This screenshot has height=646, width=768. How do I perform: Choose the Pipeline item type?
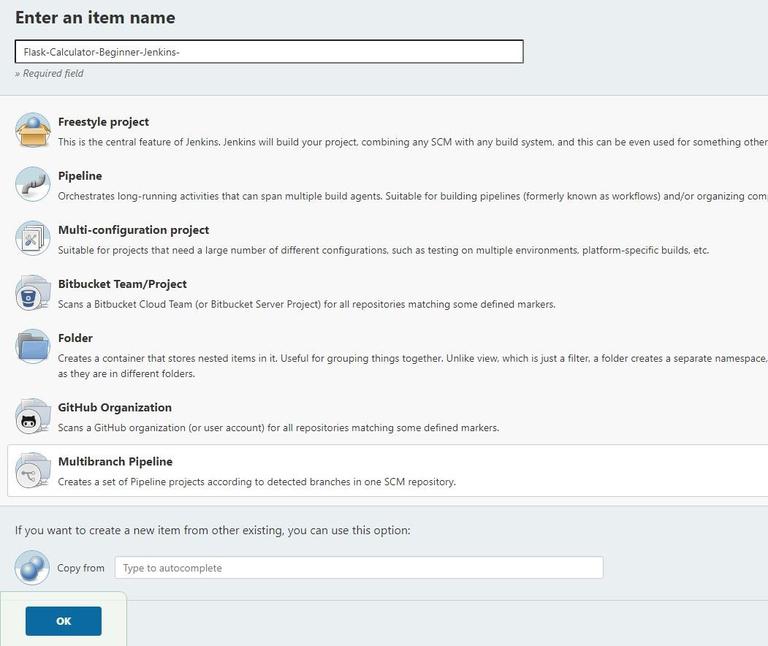click(80, 176)
